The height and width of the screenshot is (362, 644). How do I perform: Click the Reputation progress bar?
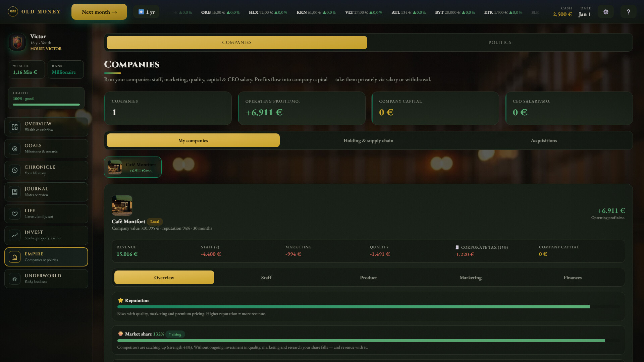click(x=368, y=307)
